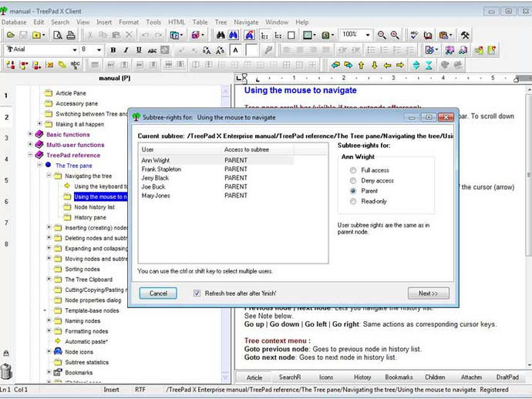Image resolution: width=532 pixels, height=399 pixels.
Task: Toggle Underline formatting
Action: pyautogui.click(x=139, y=50)
